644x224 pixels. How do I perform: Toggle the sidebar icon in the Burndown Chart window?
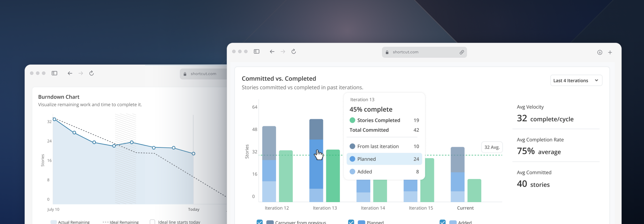click(x=55, y=73)
